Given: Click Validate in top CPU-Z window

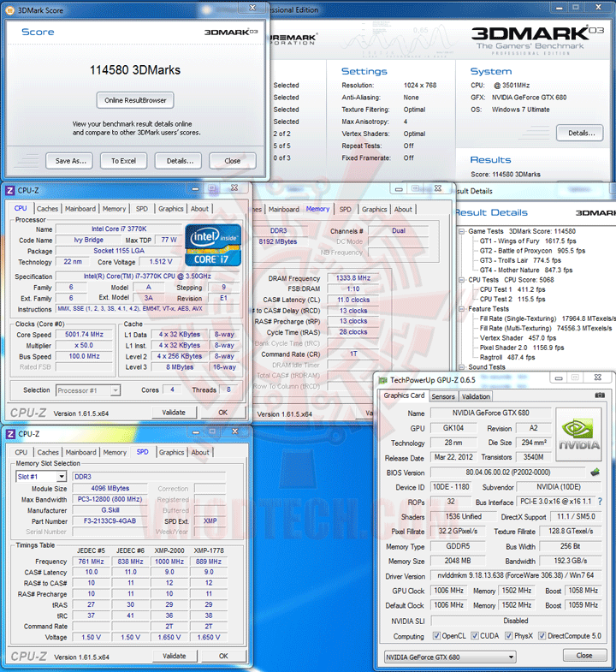Looking at the screenshot, I should (x=174, y=413).
